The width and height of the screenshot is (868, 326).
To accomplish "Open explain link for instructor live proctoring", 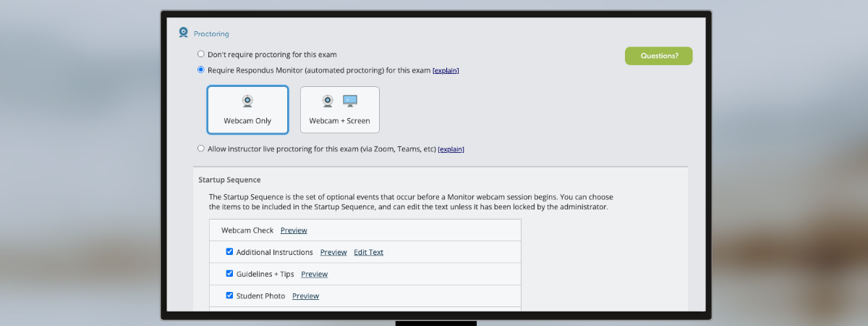I will (x=451, y=149).
